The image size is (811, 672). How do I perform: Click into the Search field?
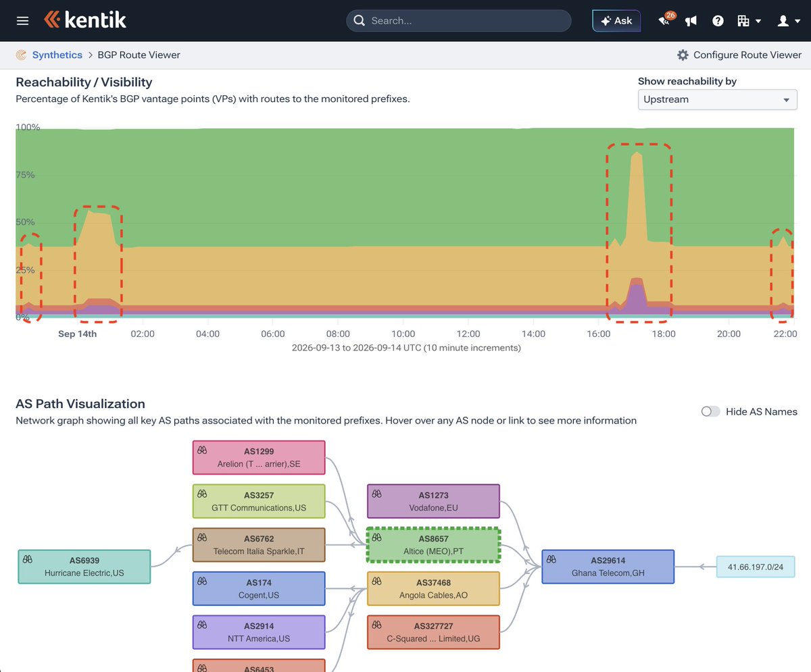click(459, 20)
